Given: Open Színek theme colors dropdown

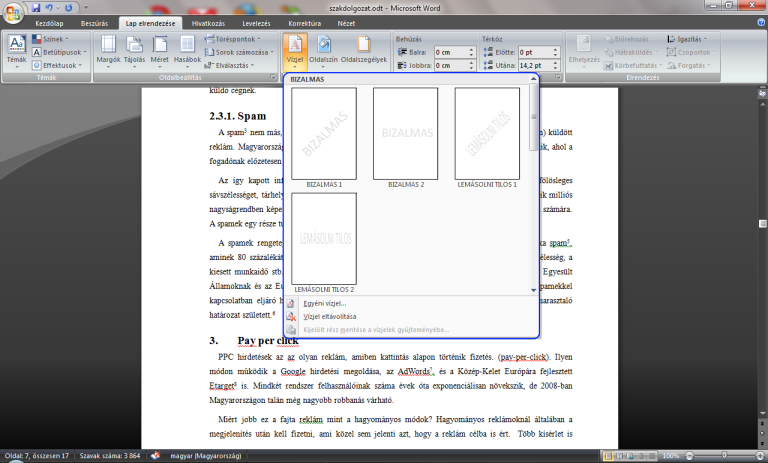Looking at the screenshot, I should [51, 39].
